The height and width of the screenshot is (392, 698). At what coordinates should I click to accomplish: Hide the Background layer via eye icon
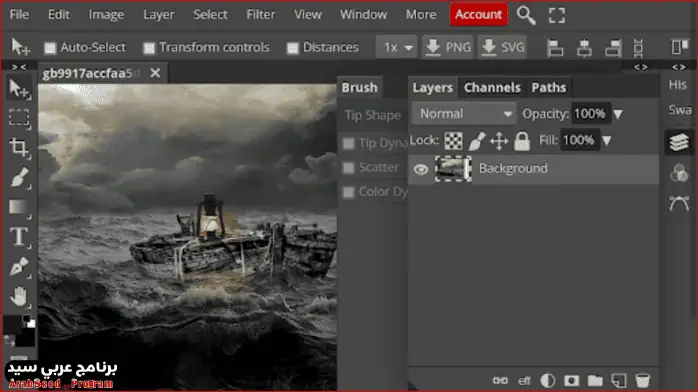[x=421, y=169]
